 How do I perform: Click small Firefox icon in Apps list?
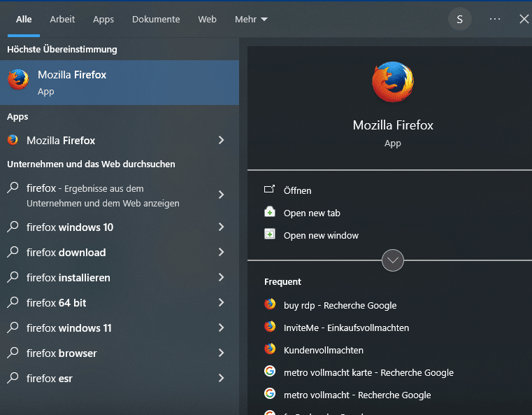pyautogui.click(x=13, y=140)
